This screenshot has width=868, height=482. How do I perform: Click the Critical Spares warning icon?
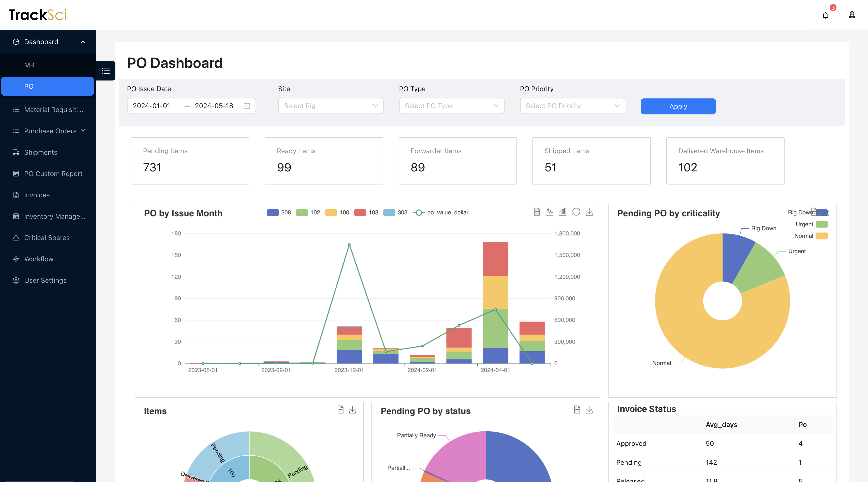[16, 238]
